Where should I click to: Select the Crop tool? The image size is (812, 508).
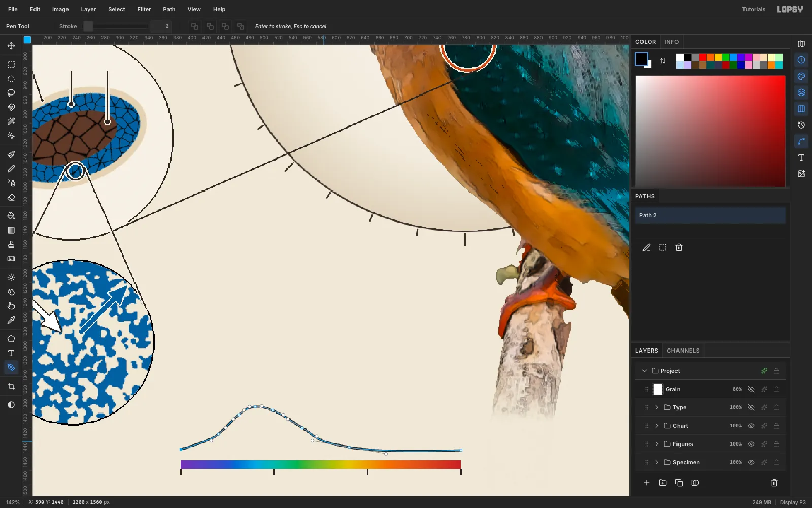point(11,386)
